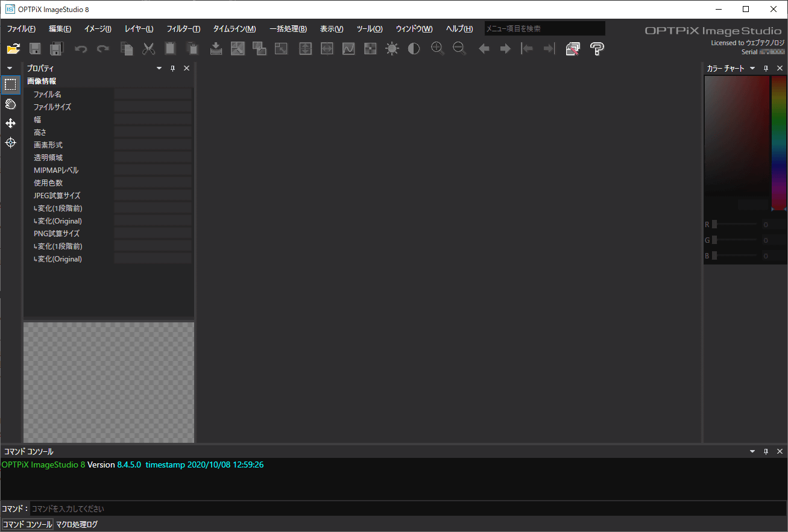Click the B channel slider

click(734, 255)
